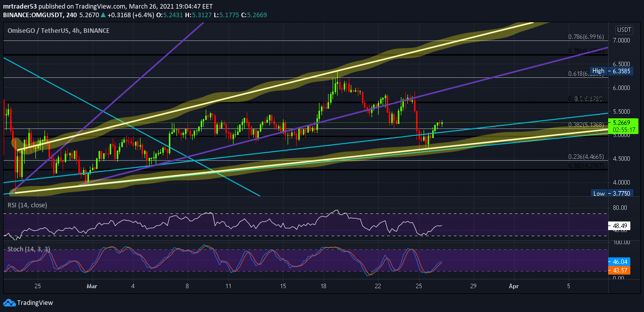644x312 pixels.
Task: Click the countdown timer 02:55:17
Action: click(625, 129)
